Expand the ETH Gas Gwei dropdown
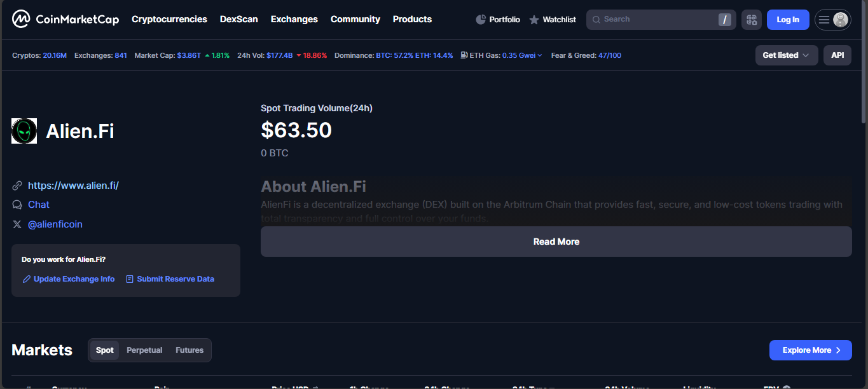The width and height of the screenshot is (868, 389). click(x=521, y=55)
